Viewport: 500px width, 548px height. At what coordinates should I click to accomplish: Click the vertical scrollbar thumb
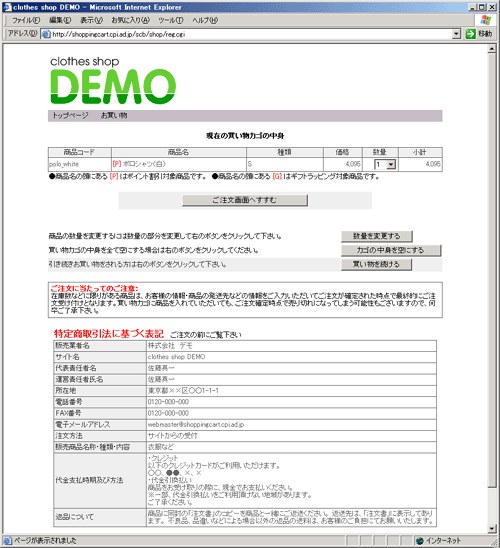click(x=492, y=270)
